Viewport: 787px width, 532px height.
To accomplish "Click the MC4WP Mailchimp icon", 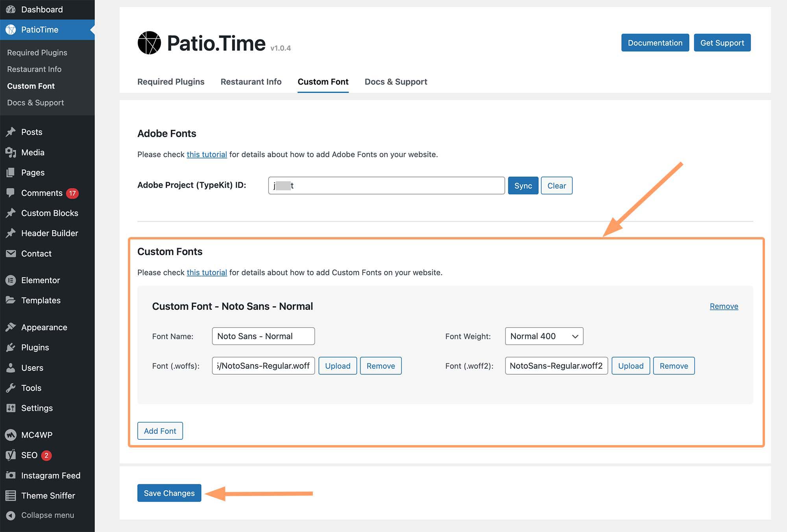I will [x=11, y=434].
